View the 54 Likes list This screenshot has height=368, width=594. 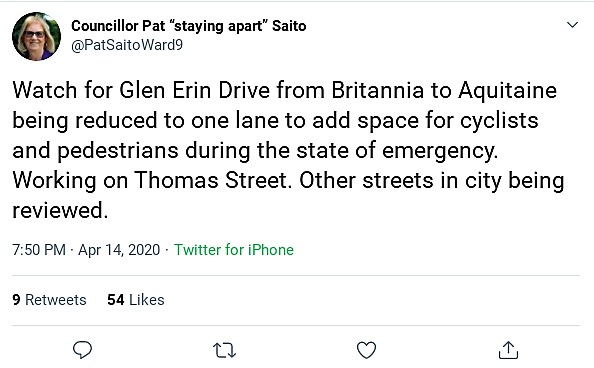click(136, 300)
